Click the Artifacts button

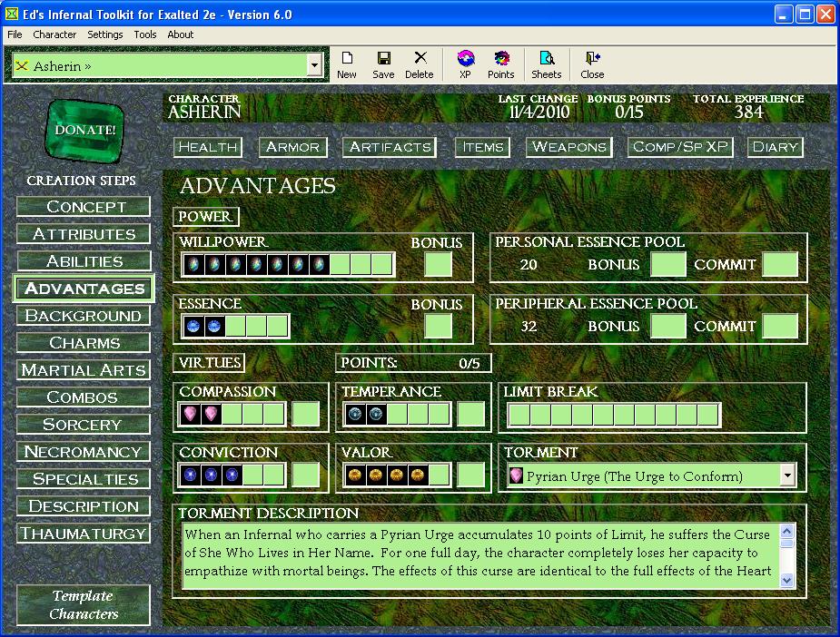coord(390,147)
